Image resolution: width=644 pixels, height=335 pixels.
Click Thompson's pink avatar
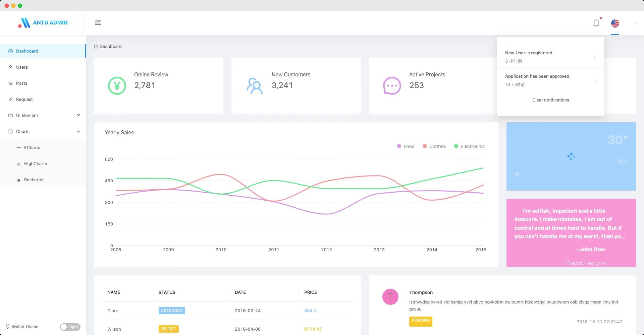pos(390,296)
